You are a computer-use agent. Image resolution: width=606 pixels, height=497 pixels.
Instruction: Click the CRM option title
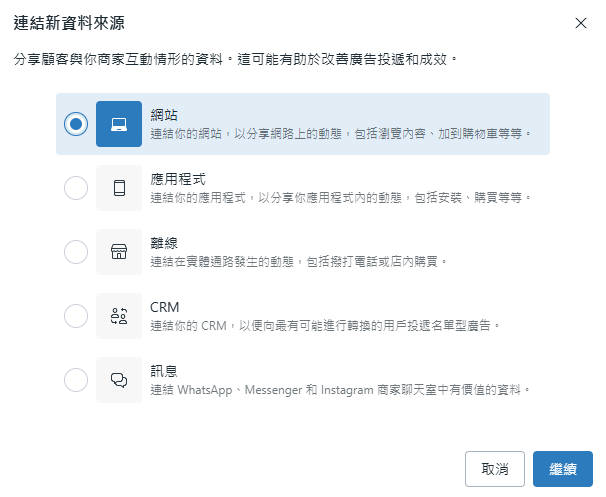(x=165, y=307)
